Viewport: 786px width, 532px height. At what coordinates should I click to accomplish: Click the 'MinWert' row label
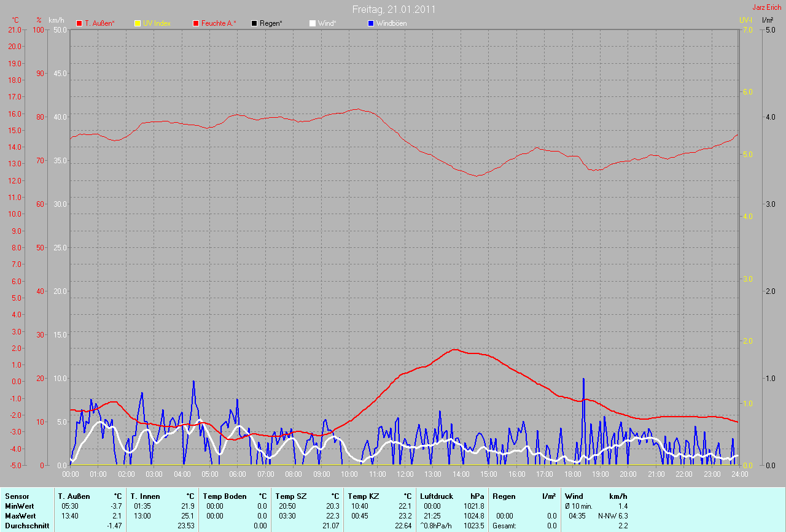pos(19,506)
